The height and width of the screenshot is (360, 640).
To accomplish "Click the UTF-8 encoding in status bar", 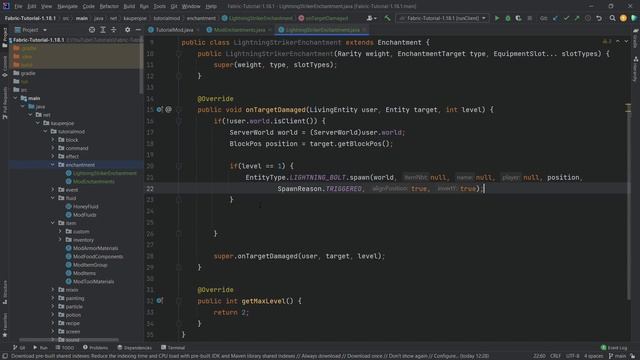I will [573, 356].
